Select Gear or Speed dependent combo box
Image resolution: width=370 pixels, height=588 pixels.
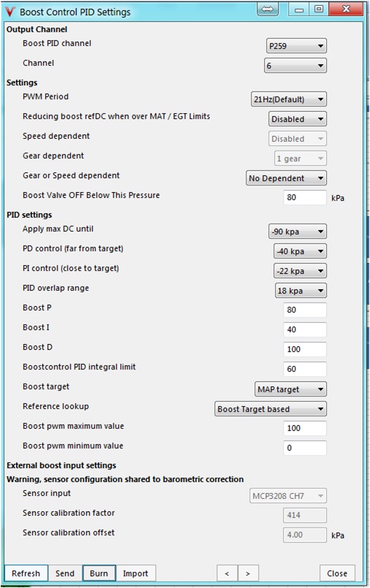[286, 178]
